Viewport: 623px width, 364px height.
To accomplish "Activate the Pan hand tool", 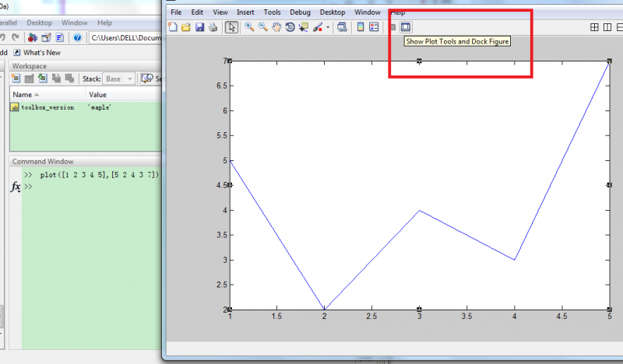I will (x=276, y=27).
